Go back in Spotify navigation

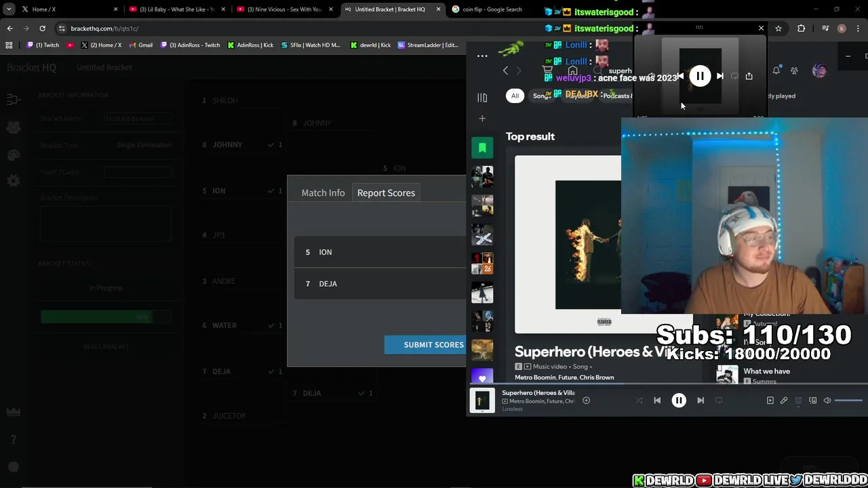point(505,70)
